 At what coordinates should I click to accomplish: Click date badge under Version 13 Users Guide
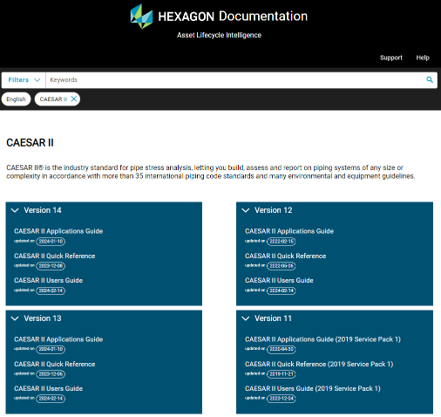[51, 398]
